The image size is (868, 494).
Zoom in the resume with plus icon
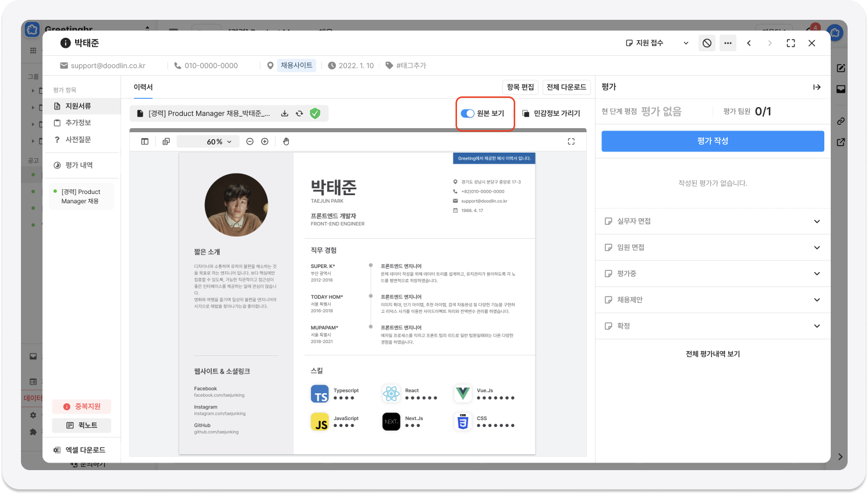(265, 142)
